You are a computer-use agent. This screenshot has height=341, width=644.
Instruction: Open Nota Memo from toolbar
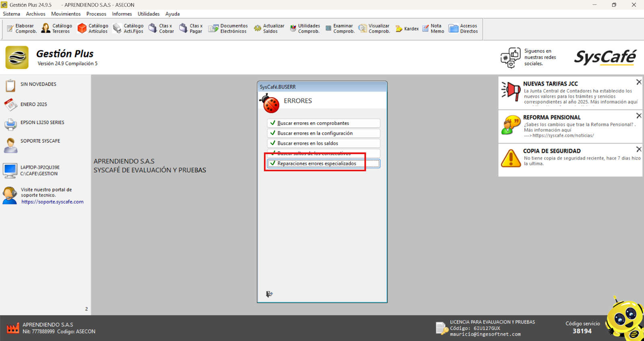pos(433,29)
